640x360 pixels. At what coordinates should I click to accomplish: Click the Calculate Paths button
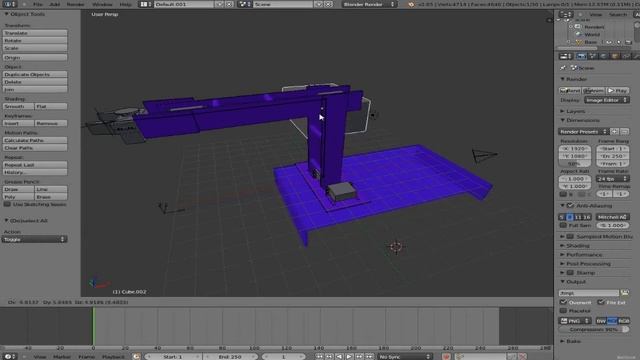click(35, 140)
